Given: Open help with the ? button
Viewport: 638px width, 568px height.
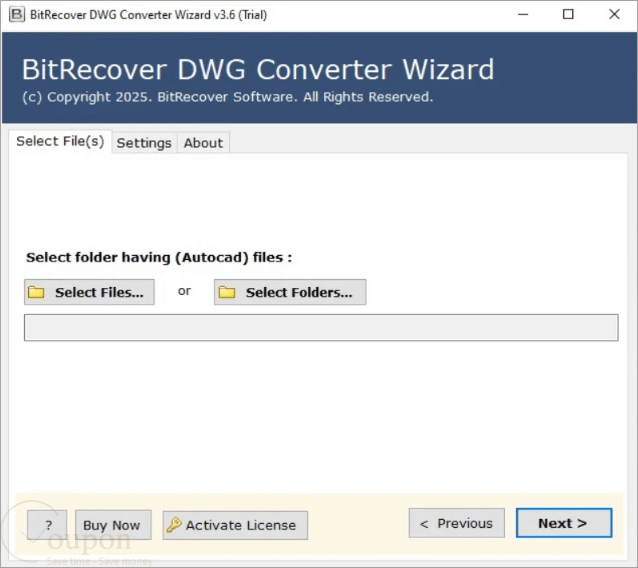Looking at the screenshot, I should (47, 525).
